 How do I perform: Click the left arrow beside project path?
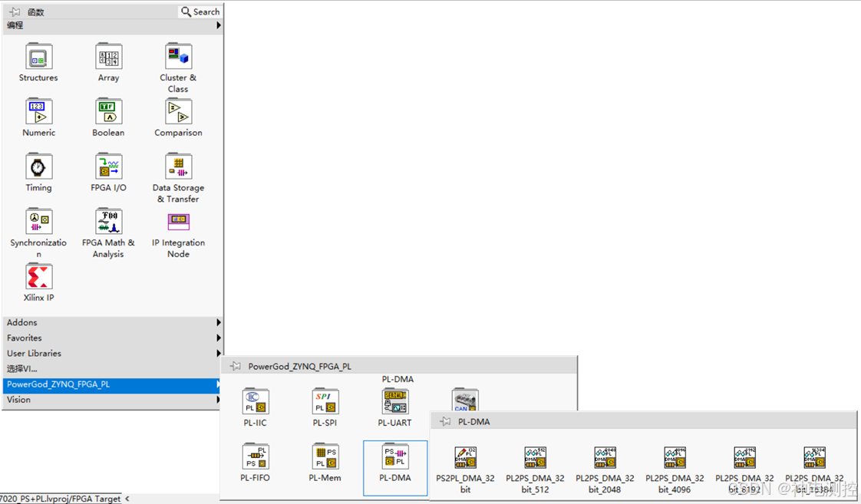pyautogui.click(x=127, y=499)
